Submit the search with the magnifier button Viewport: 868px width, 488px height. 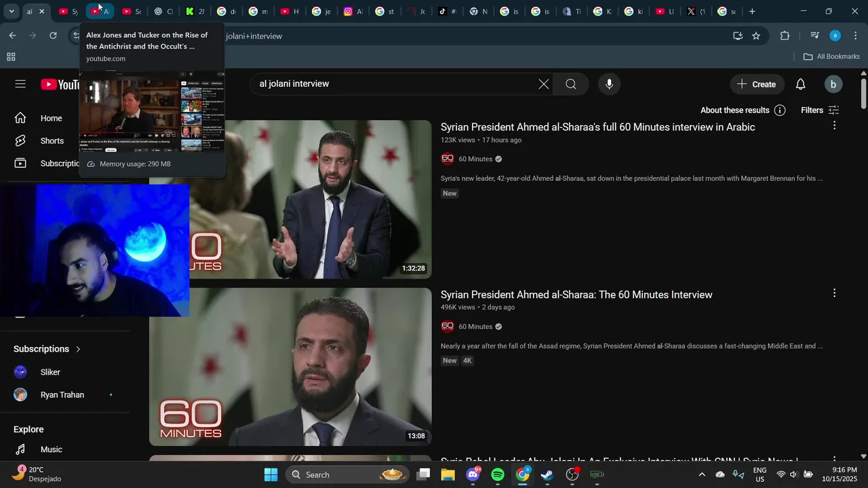(x=571, y=84)
